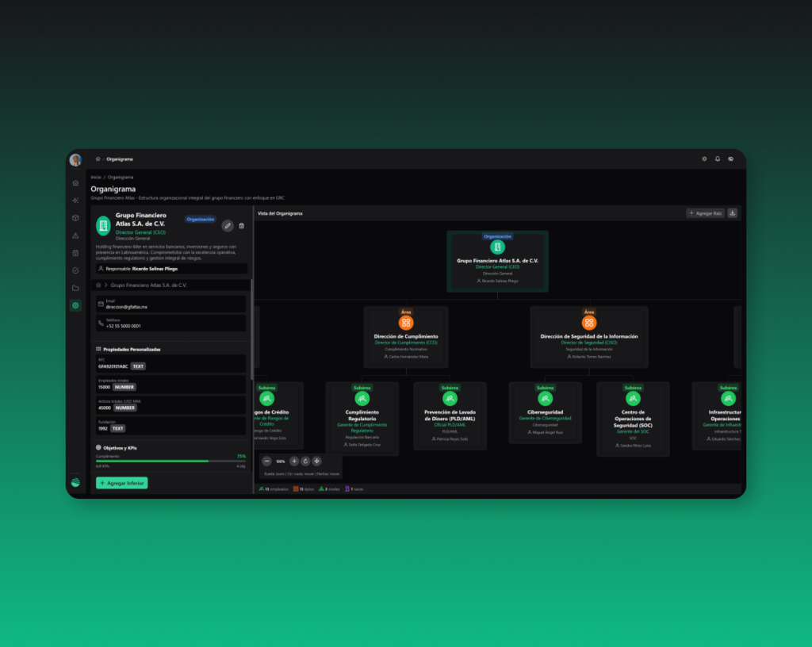This screenshot has width=812, height=647.
Task: Select the Ciberseguridad subárea node card
Action: click(545, 412)
